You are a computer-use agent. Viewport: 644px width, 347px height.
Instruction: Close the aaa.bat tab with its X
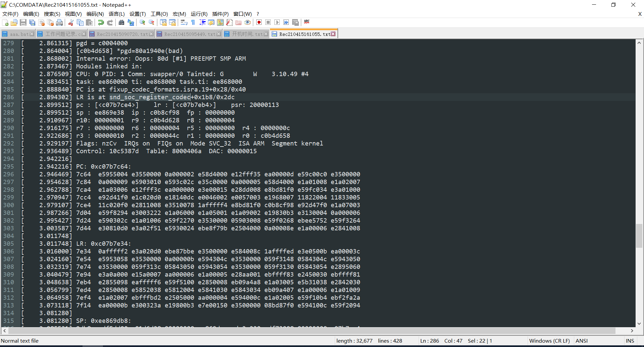(x=32, y=34)
